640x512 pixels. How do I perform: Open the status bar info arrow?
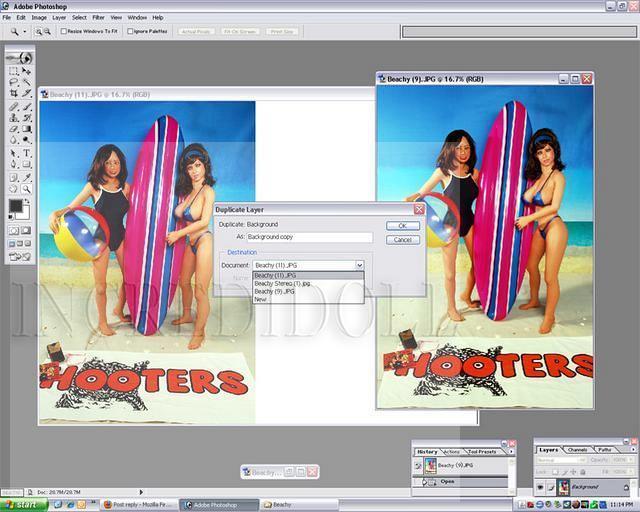[141, 492]
